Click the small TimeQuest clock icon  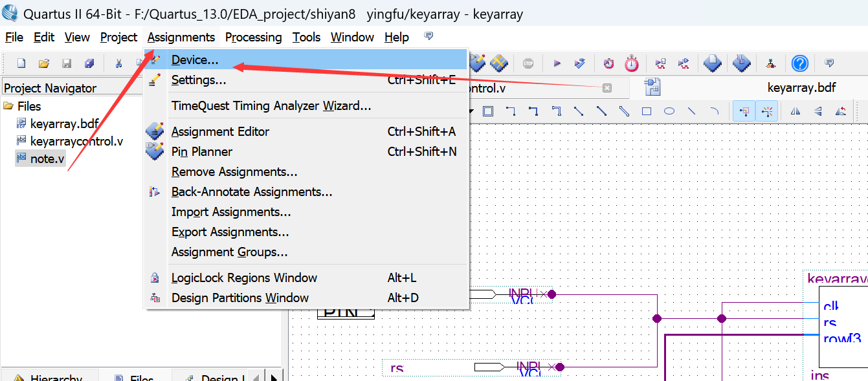click(x=609, y=63)
